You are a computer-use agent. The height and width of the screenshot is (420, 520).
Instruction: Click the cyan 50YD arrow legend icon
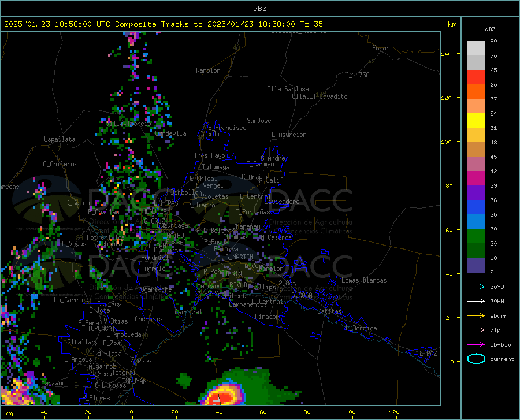click(x=476, y=287)
